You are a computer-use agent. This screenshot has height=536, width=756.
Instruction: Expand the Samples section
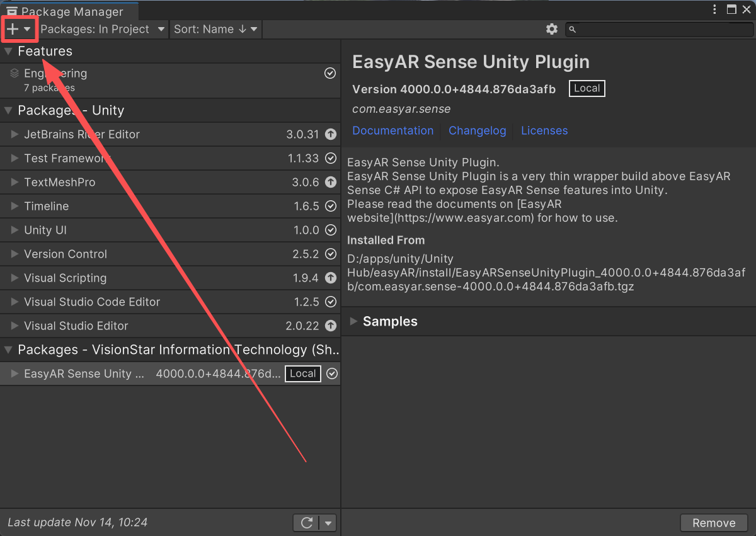(x=353, y=321)
